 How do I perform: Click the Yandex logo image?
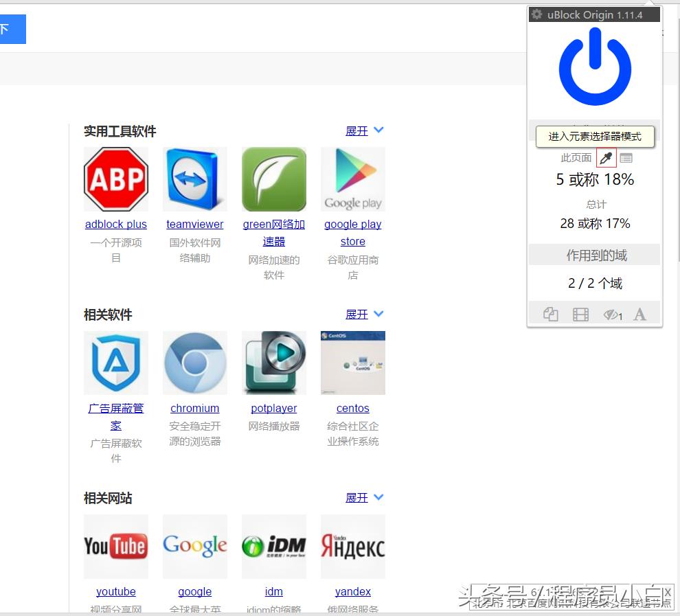(x=352, y=546)
